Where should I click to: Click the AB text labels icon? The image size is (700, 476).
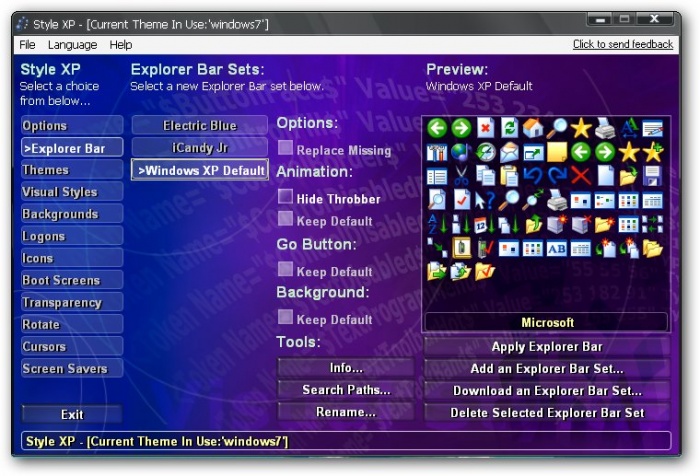[557, 249]
